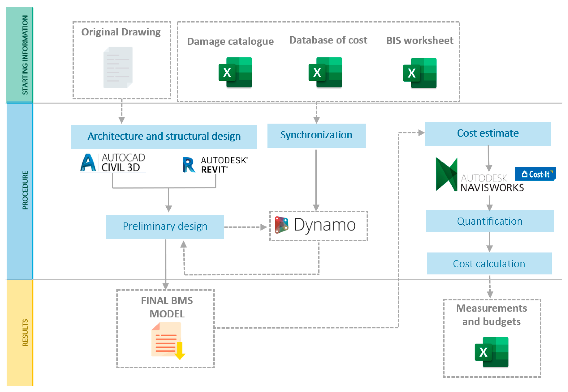The image size is (568, 392).
Task: Click the BIS worksheet Excel icon
Action: pos(420,73)
